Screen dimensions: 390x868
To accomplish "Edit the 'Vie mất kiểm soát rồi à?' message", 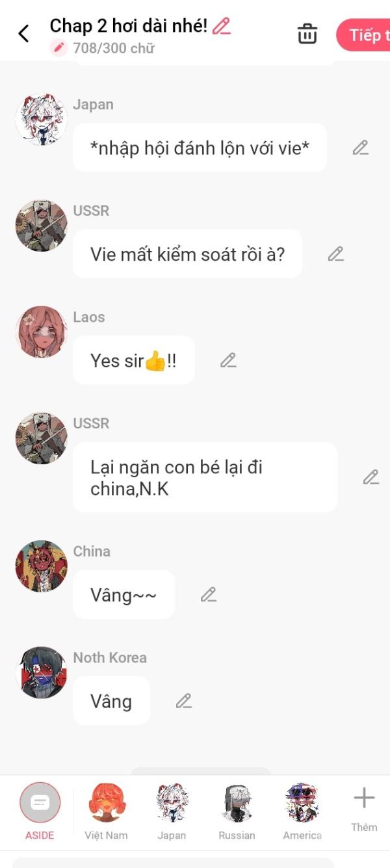I will tap(336, 254).
